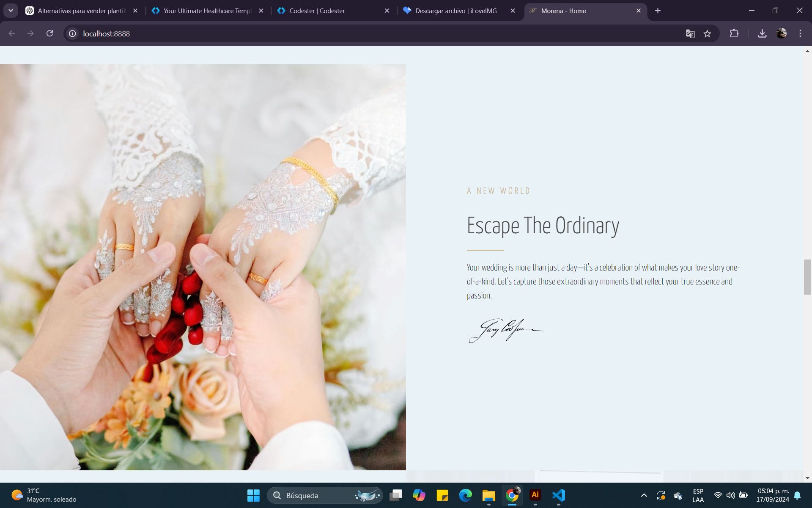The width and height of the screenshot is (812, 508).
Task: Open the Chrome profile avatar
Action: coord(781,33)
